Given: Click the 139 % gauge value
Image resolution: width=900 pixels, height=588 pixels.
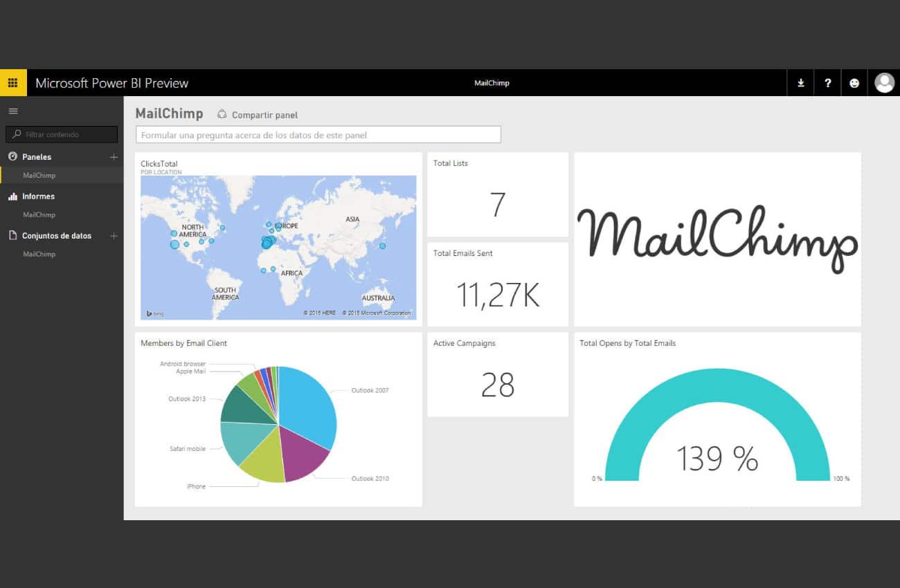Looking at the screenshot, I should [717, 458].
